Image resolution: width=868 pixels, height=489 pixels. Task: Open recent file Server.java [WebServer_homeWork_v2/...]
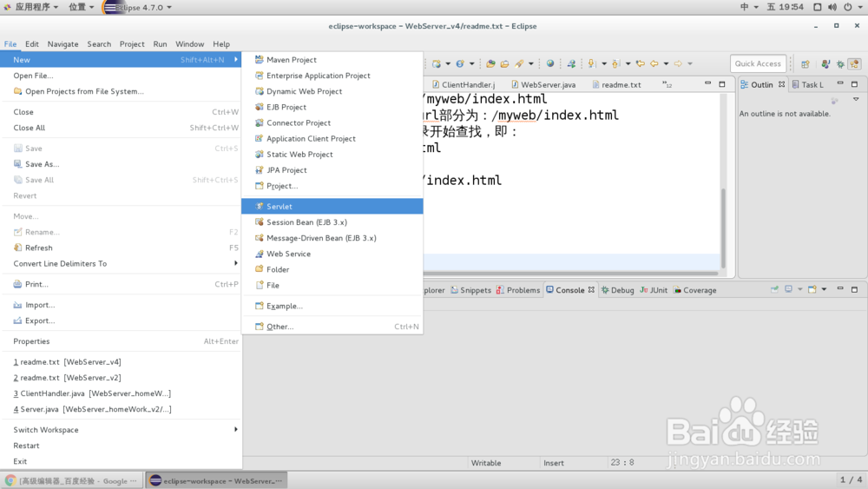(x=122, y=409)
